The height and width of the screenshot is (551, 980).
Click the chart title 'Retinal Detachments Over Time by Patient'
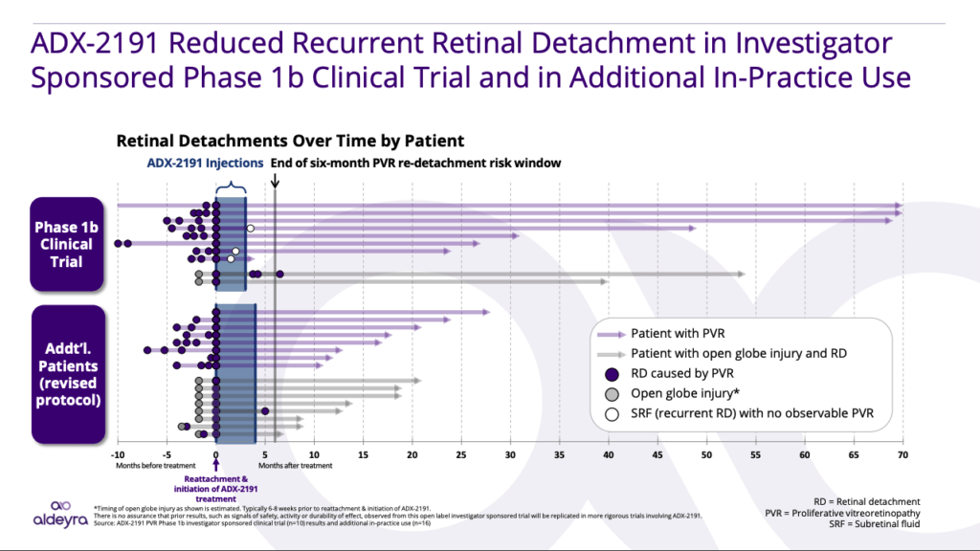click(x=290, y=141)
